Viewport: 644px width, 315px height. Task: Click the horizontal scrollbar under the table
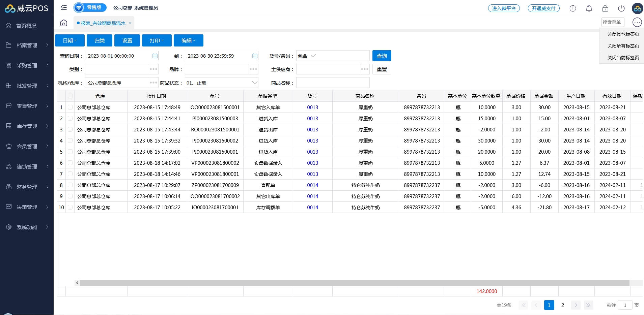(354, 283)
